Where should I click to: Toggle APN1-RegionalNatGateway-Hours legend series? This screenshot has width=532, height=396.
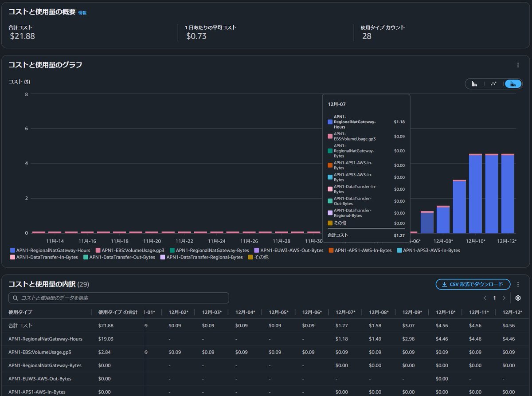50,251
